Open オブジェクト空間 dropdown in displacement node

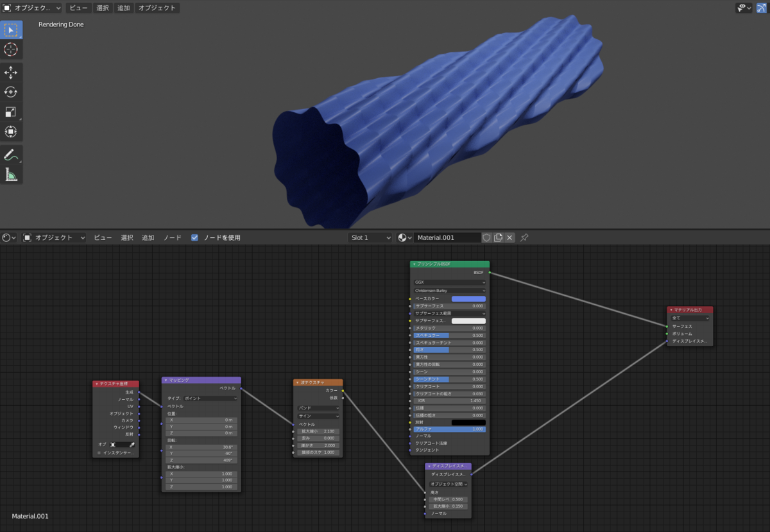pyautogui.click(x=449, y=484)
